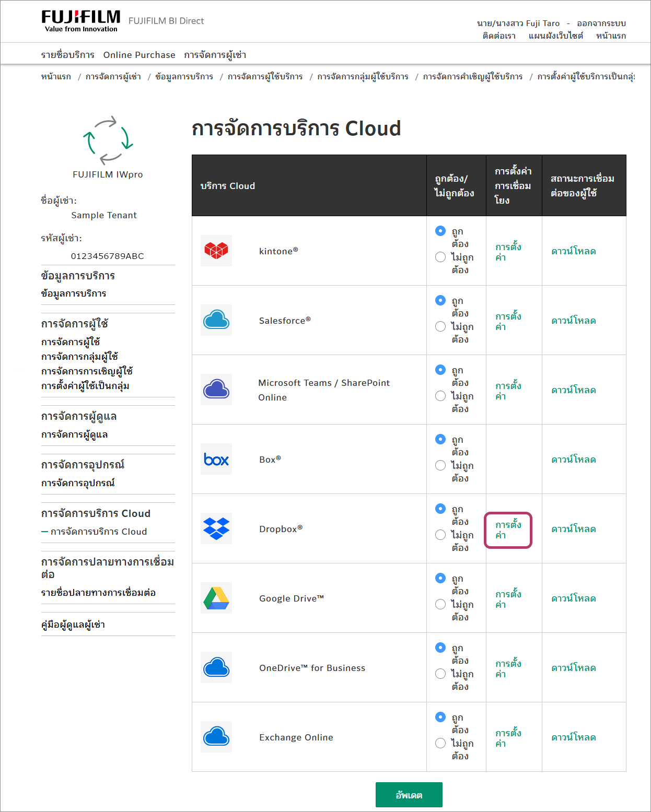651x812 pixels.
Task: Go to การจัดการกลุ่มผู้ใช้บริการ breadcrumb
Action: pyautogui.click(x=363, y=77)
